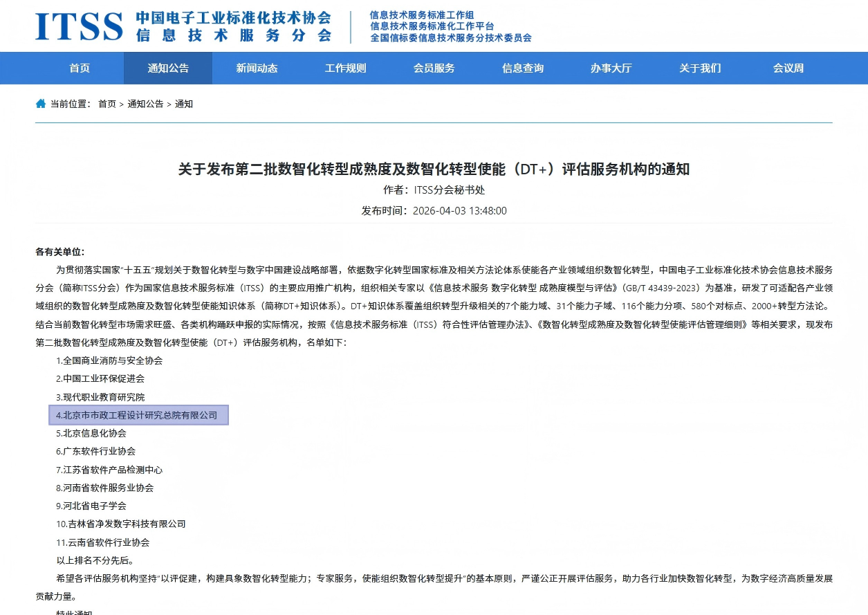Click the home icon in the breadcrumb

click(40, 103)
